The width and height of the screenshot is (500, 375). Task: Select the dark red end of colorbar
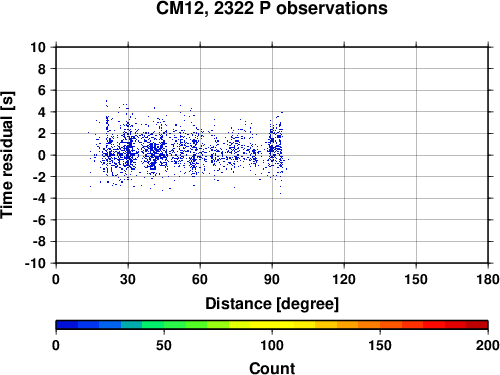pos(477,325)
